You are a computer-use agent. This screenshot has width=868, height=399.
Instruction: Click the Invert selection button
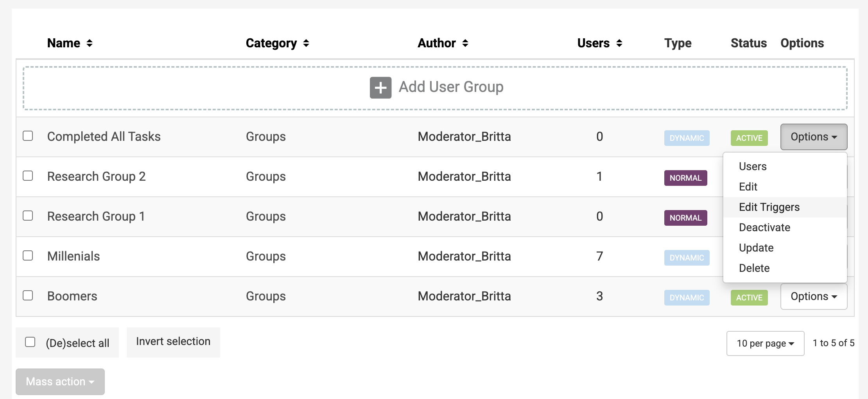(x=173, y=342)
